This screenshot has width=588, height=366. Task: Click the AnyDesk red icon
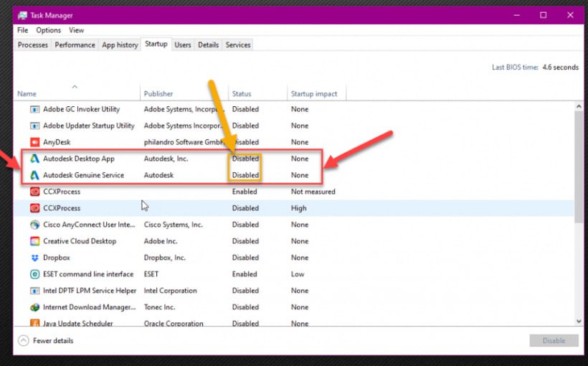point(34,142)
